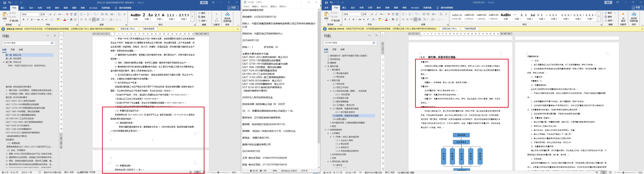The image size is (644, 174).
Task: Switch to 结果 tab in left navigation pane
Action: [x=21, y=50]
